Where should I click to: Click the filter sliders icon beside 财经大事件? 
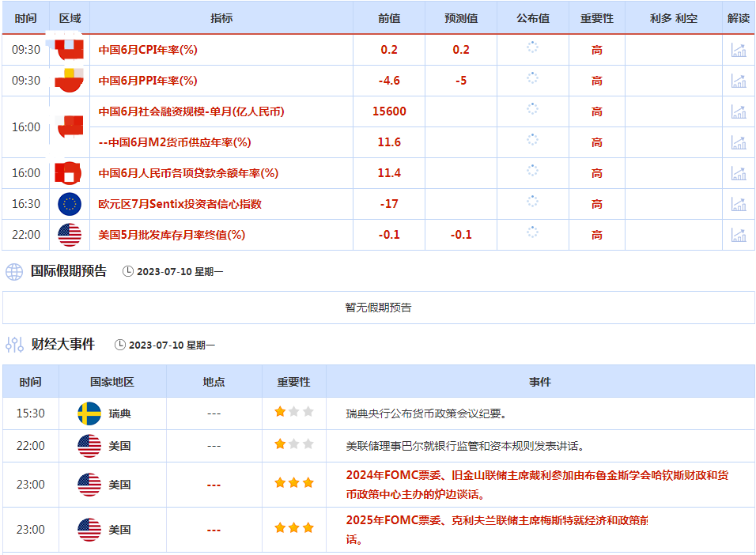[x=14, y=345]
